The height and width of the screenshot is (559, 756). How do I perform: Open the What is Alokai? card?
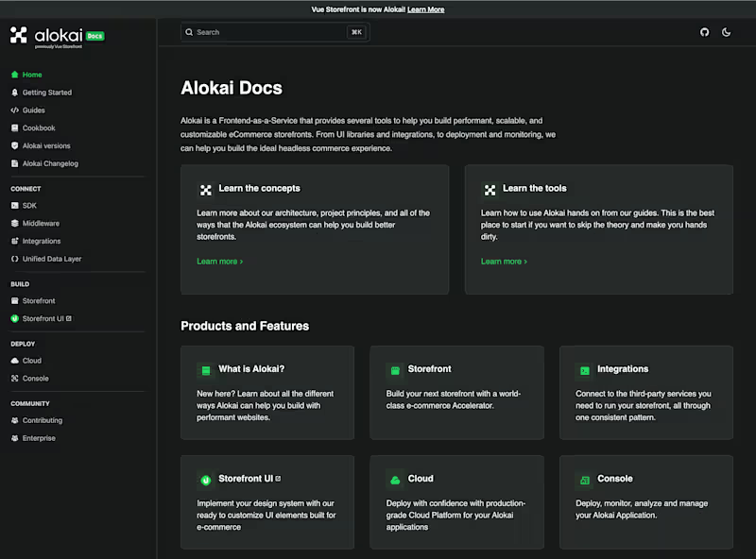(267, 393)
